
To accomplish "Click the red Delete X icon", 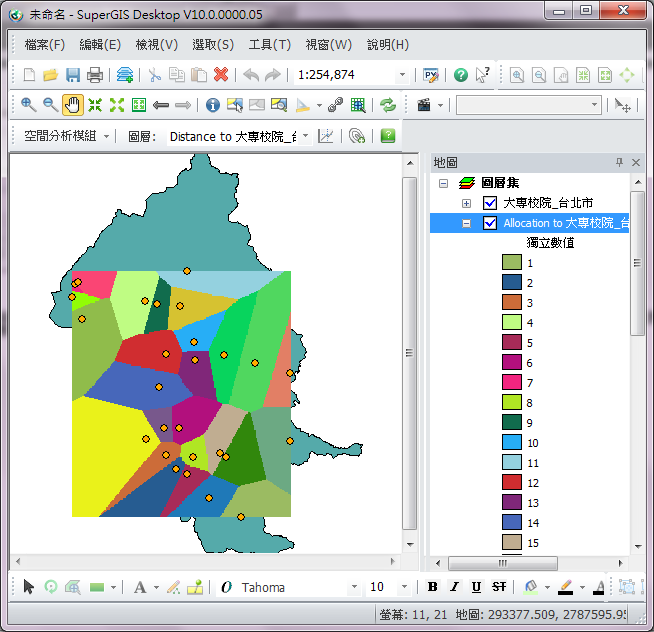I will (x=221, y=75).
